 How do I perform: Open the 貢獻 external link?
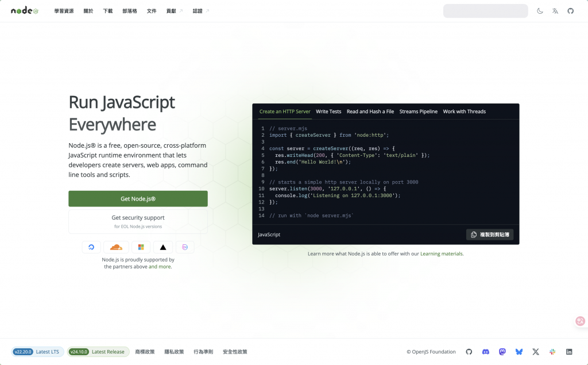[x=175, y=11]
